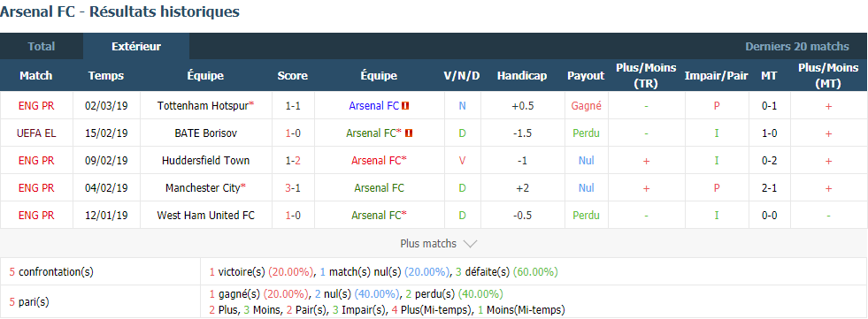
Task: Click red card icon beside Arsenal FC Tottenham row
Action: click(x=405, y=105)
